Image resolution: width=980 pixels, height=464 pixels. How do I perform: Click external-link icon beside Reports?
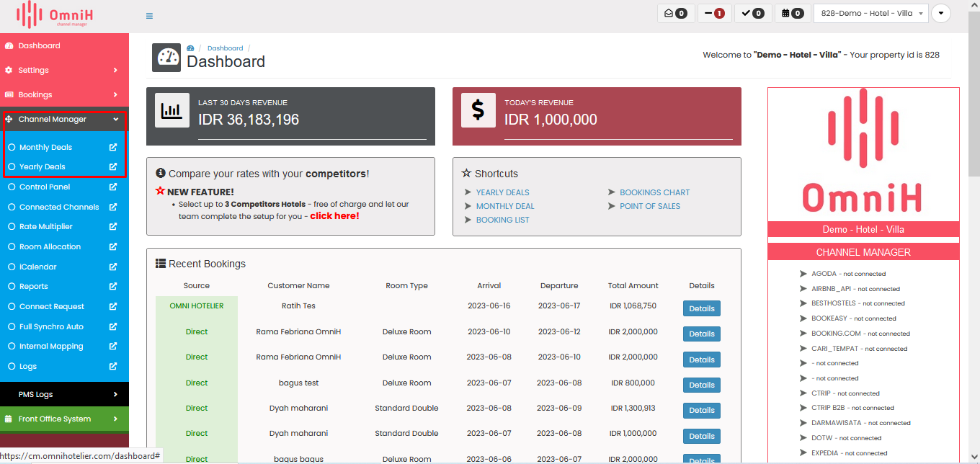coord(113,286)
